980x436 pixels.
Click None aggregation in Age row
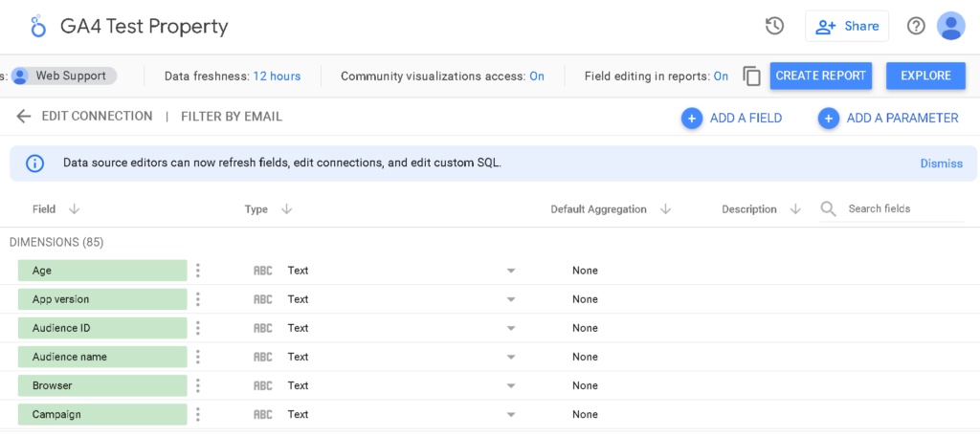click(x=585, y=271)
